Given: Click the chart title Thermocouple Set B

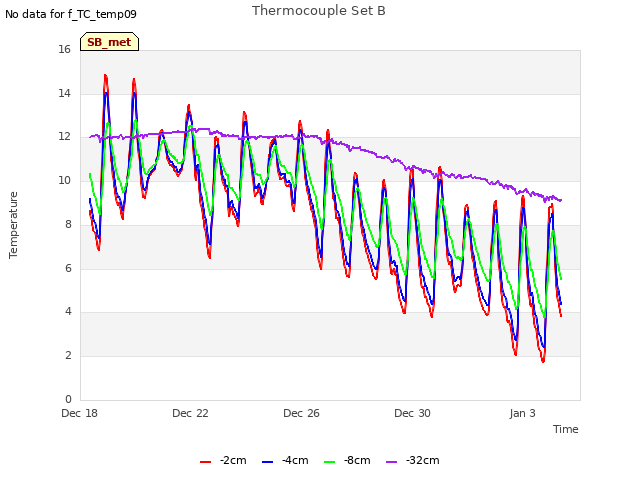Looking at the screenshot, I should point(319,11).
